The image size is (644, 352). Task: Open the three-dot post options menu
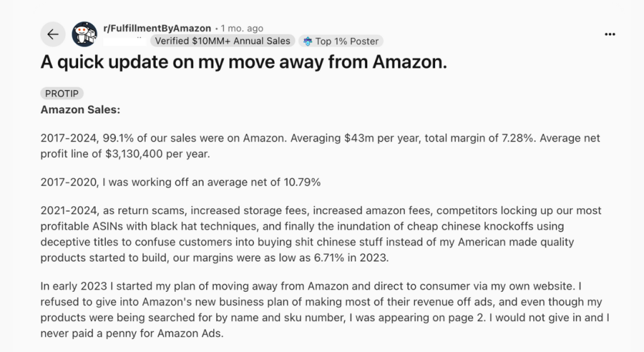tap(610, 34)
